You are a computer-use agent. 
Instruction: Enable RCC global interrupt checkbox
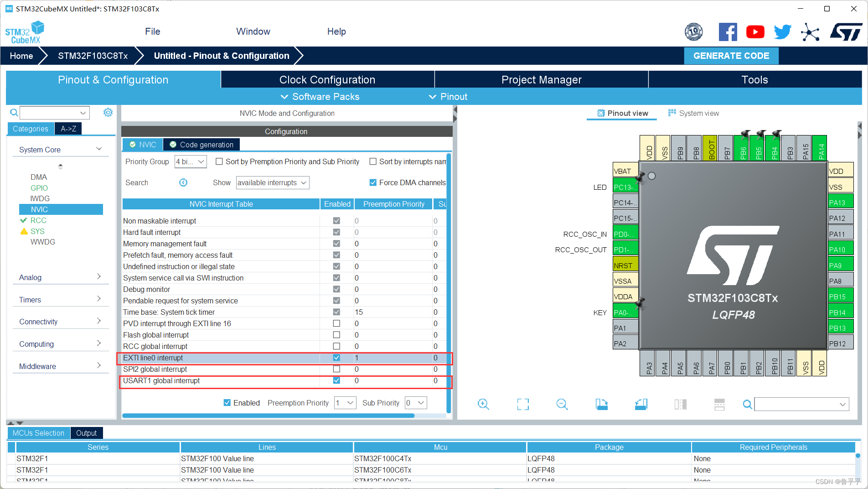pos(336,346)
